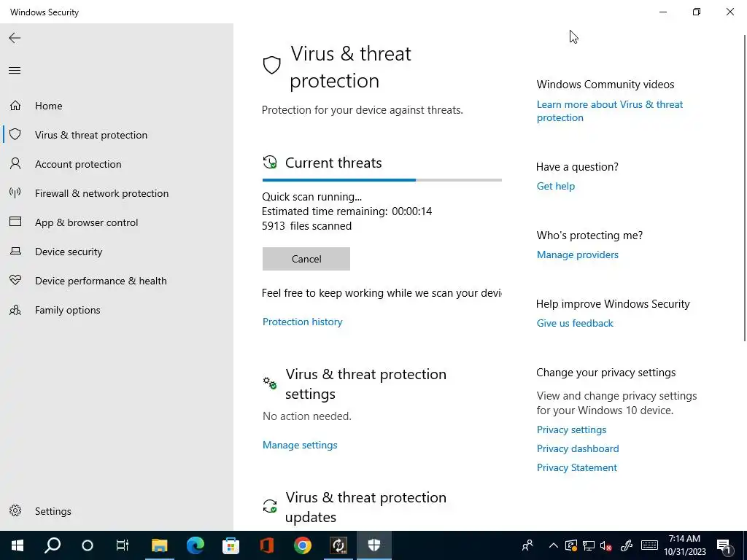The height and width of the screenshot is (560, 747).
Task: Click Windows Security shield in taskbar
Action: click(374, 545)
